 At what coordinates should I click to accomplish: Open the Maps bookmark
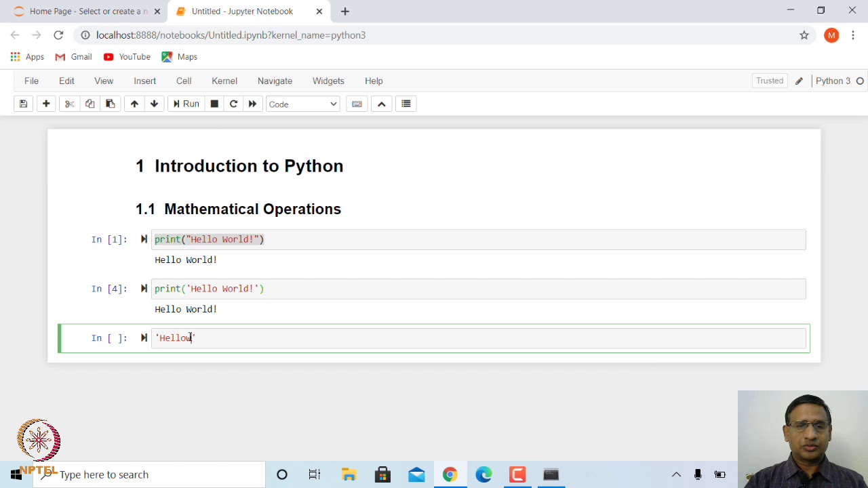point(179,57)
